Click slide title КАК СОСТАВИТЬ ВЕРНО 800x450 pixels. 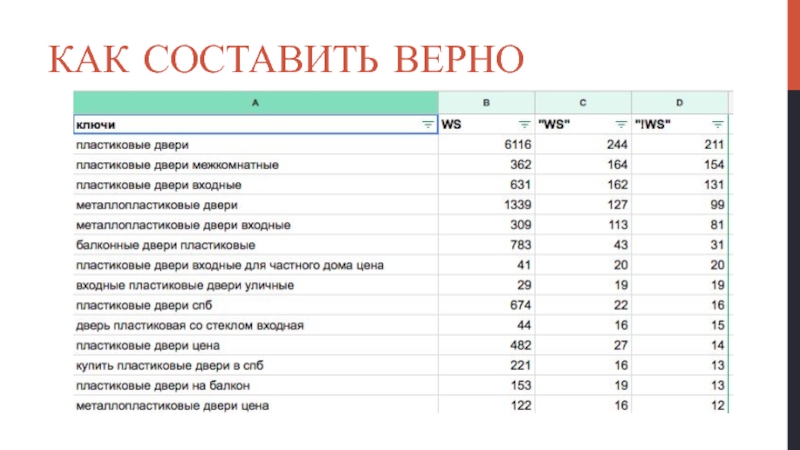286,59
